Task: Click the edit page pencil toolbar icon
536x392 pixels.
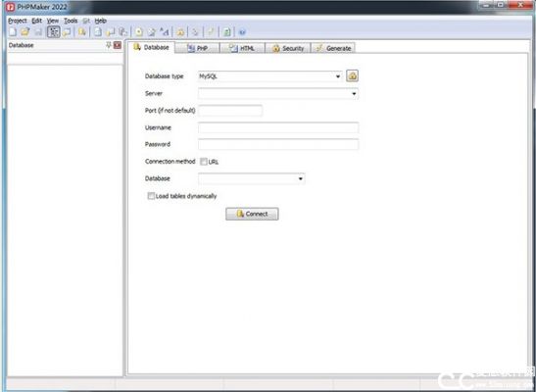Action: coord(152,32)
